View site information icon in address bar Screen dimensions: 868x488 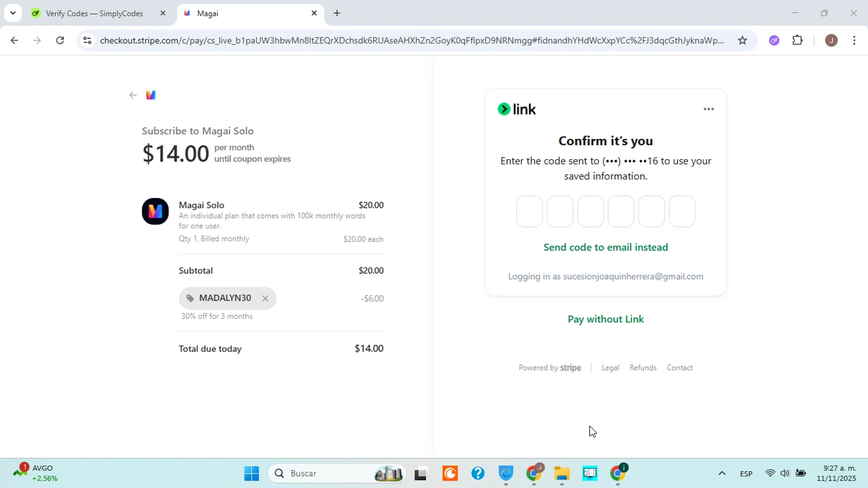pos(87,41)
